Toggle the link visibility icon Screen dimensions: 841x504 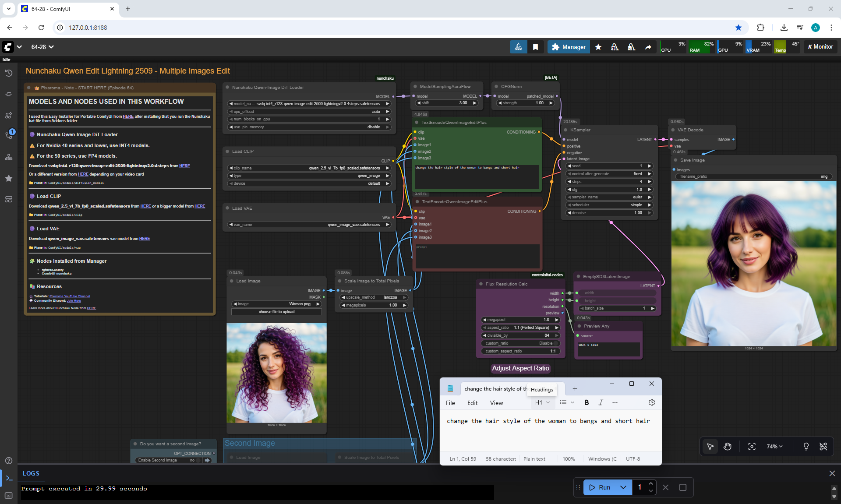(823, 446)
